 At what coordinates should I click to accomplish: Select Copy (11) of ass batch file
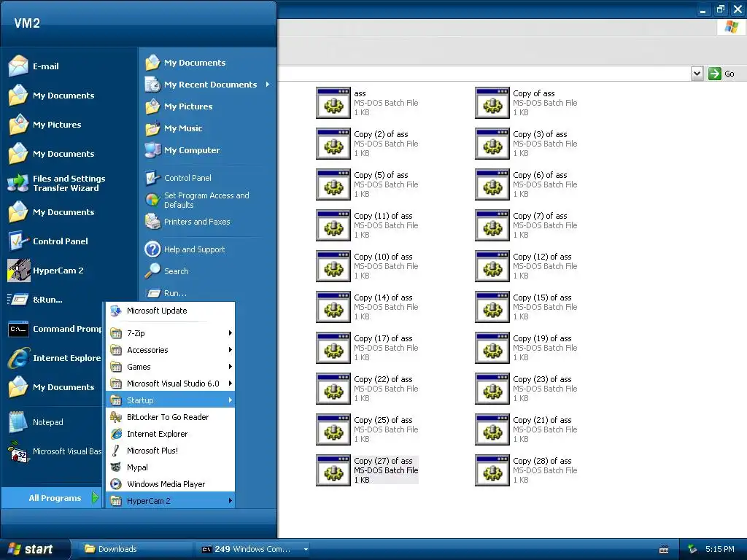click(367, 225)
